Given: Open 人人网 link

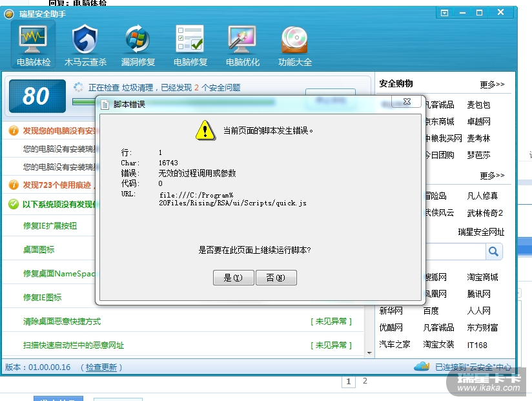Looking at the screenshot, I should [478, 311].
